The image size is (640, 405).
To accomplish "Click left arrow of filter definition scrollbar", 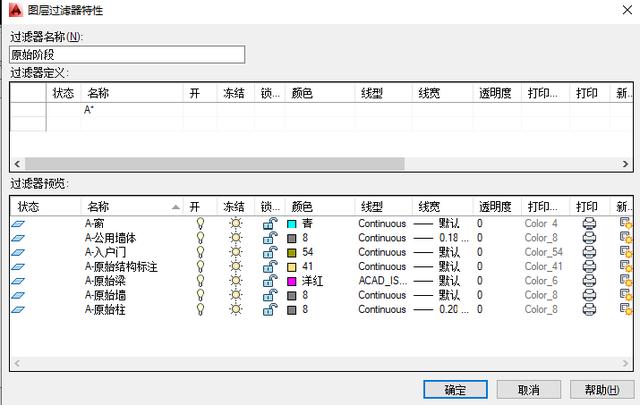I will click(17, 164).
